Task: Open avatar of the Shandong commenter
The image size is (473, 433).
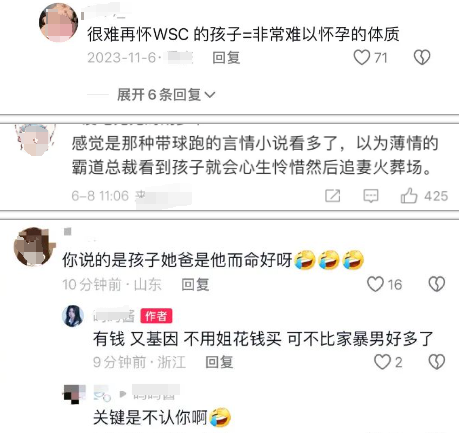Action: click(34, 247)
